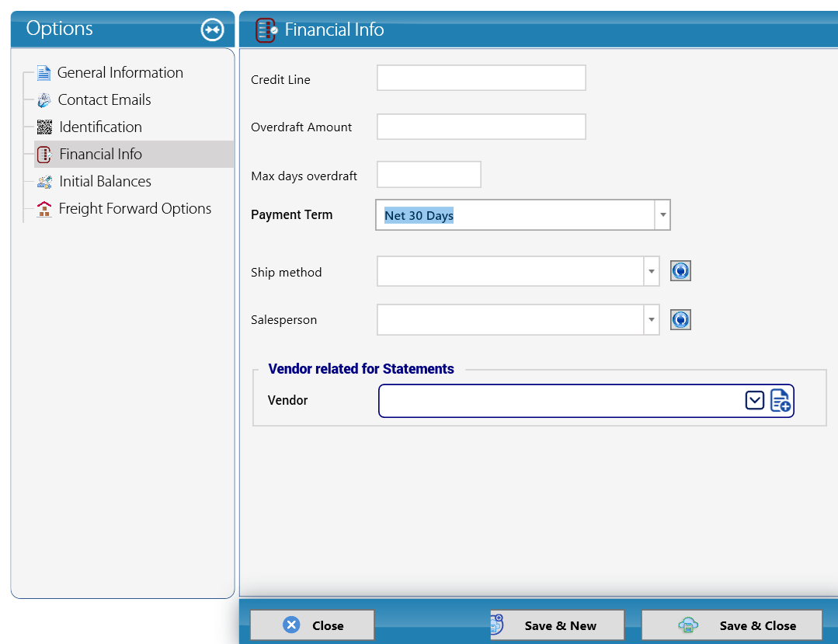Click the Save & Close button
The width and height of the screenshot is (838, 644).
tap(732, 625)
